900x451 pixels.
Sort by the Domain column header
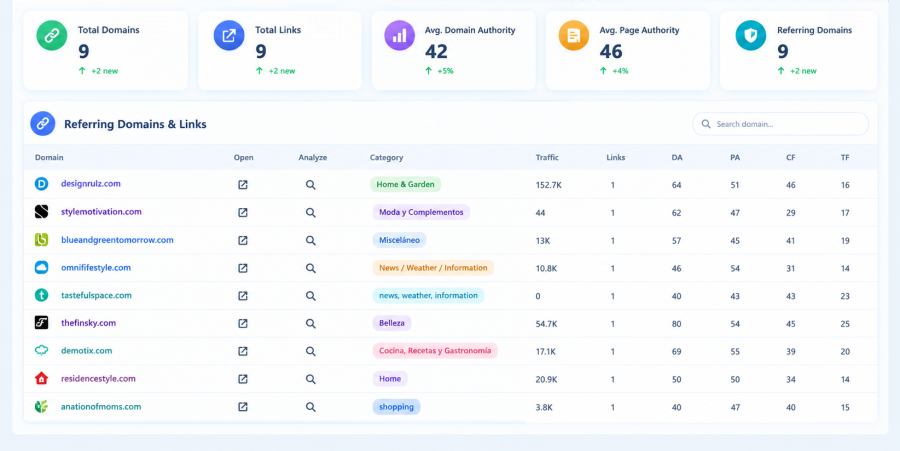tap(49, 157)
